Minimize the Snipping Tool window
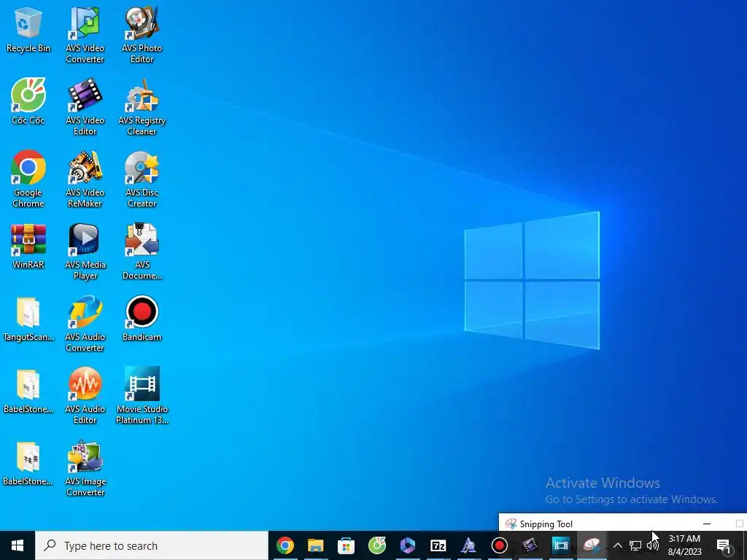The width and height of the screenshot is (747, 560). (707, 524)
